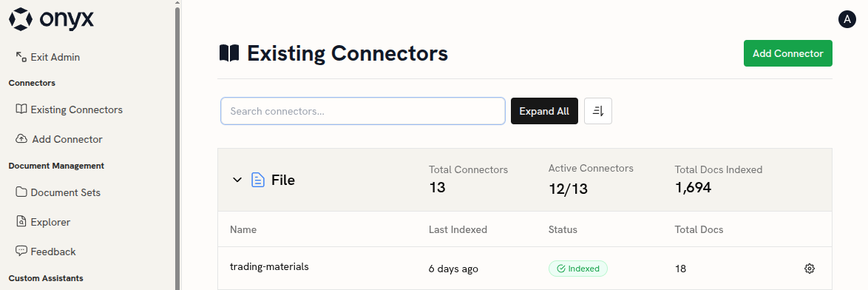Click the green Add Connector button
The image size is (868, 290).
[787, 53]
